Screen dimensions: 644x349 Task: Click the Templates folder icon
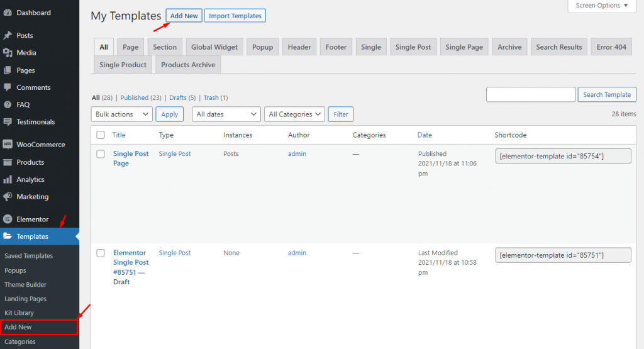click(8, 236)
